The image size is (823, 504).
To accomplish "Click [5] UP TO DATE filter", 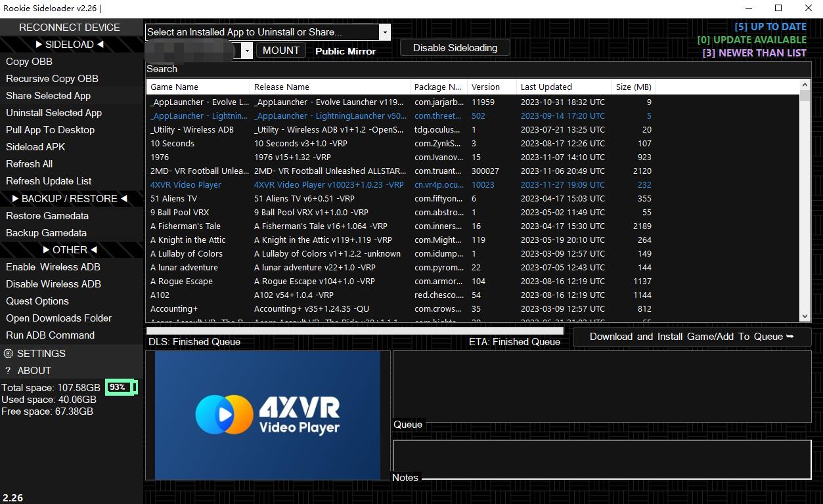I will (770, 27).
